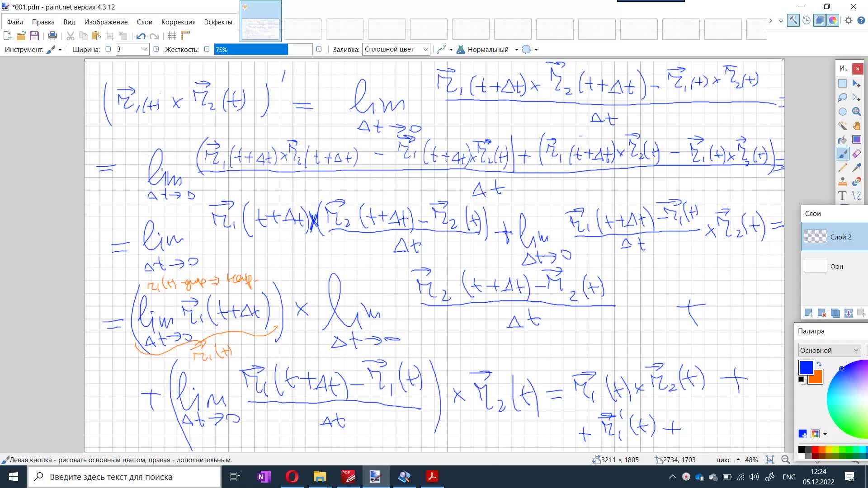The width and height of the screenshot is (868, 488).
Task: Increase hardness with plus button
Action: [x=319, y=49]
